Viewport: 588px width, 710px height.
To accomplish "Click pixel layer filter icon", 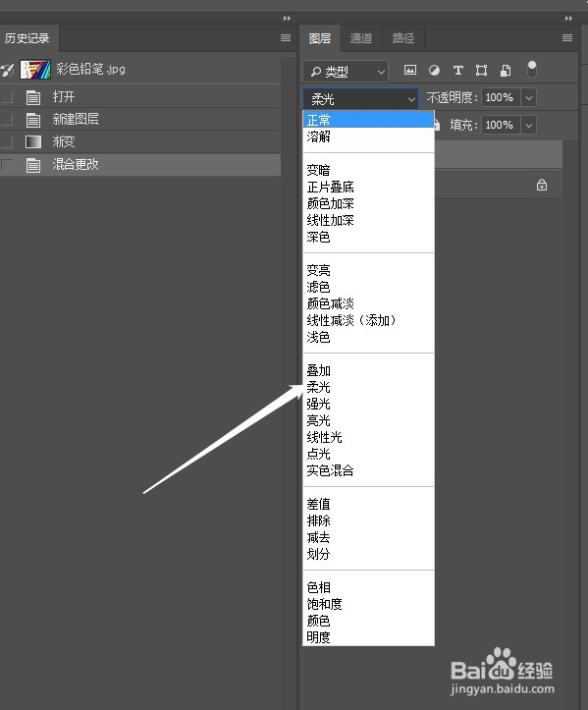I will coord(410,70).
